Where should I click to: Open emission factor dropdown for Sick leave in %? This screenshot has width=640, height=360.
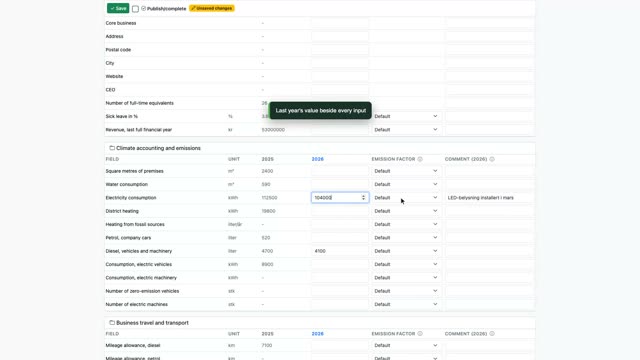406,116
